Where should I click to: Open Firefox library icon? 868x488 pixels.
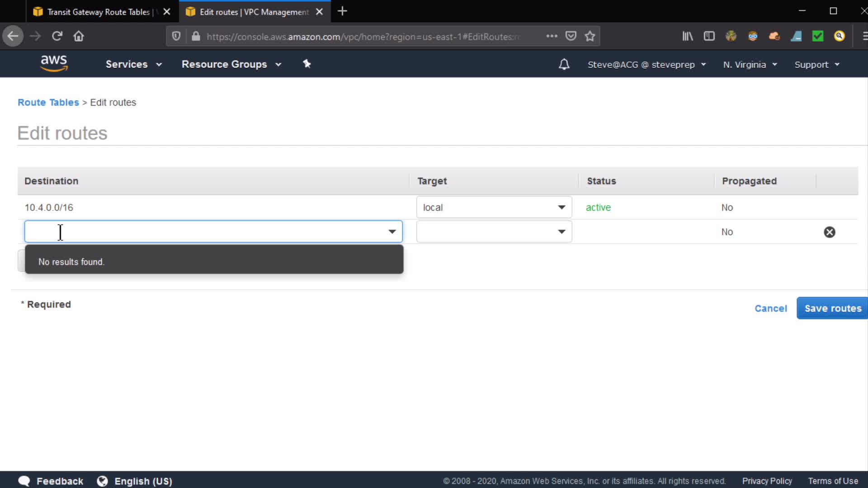coord(688,37)
